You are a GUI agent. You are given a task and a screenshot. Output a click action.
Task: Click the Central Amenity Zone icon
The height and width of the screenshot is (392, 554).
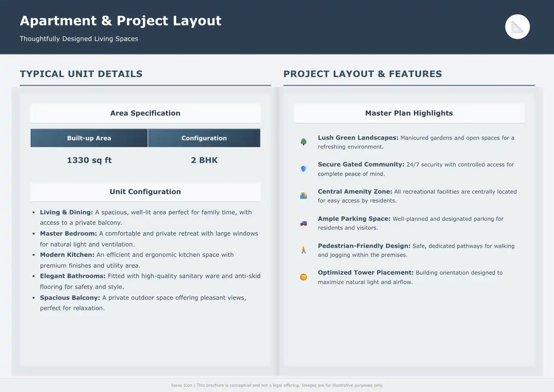(x=303, y=196)
